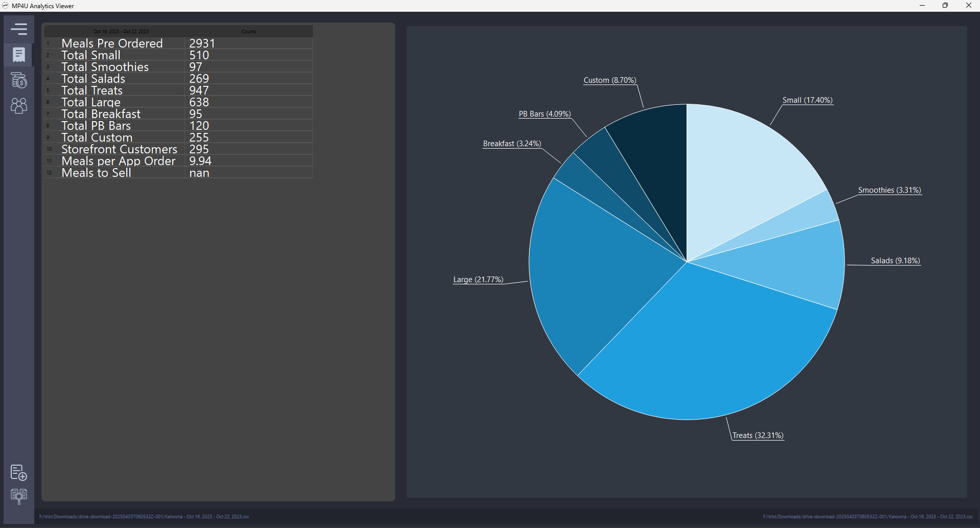
Task: Click the Large (21.77%) pie label
Action: click(478, 280)
